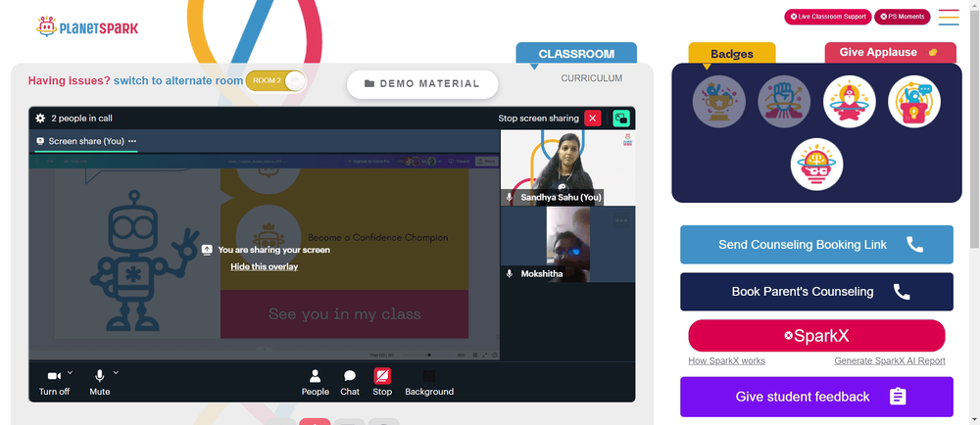Launch SparkX red button
This screenshot has width=980, height=425.
pos(817,336)
